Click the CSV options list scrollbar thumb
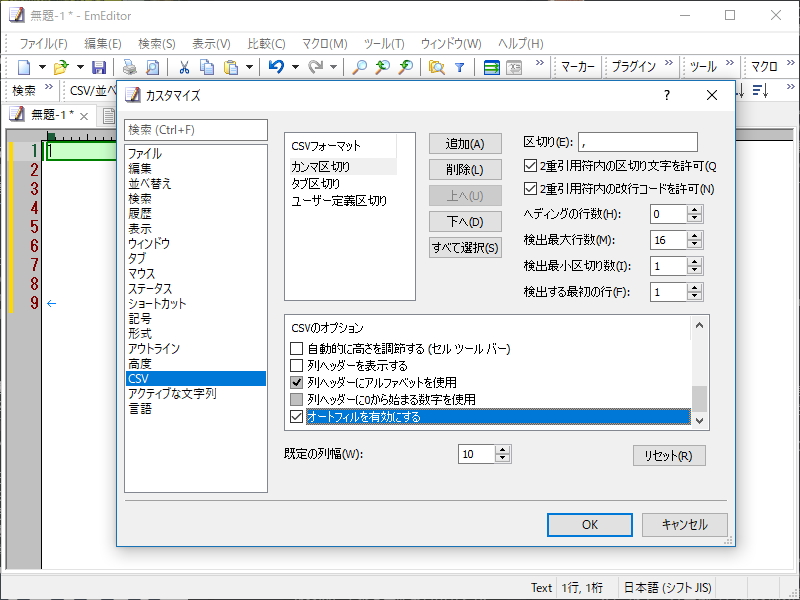The height and width of the screenshot is (600, 800). [699, 398]
